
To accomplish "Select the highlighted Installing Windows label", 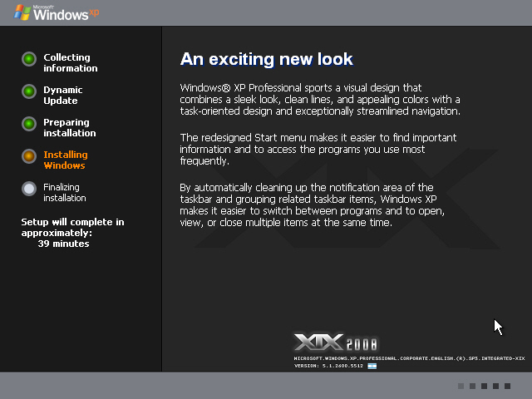I will pos(66,160).
